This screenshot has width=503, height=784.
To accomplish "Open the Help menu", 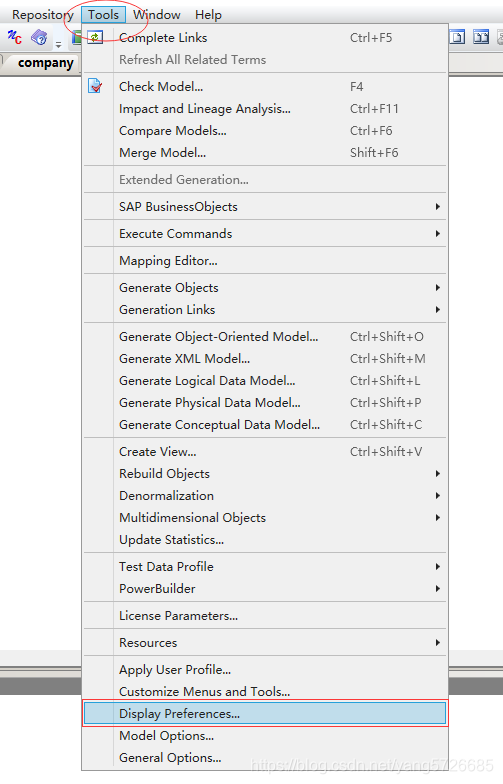I will [208, 14].
